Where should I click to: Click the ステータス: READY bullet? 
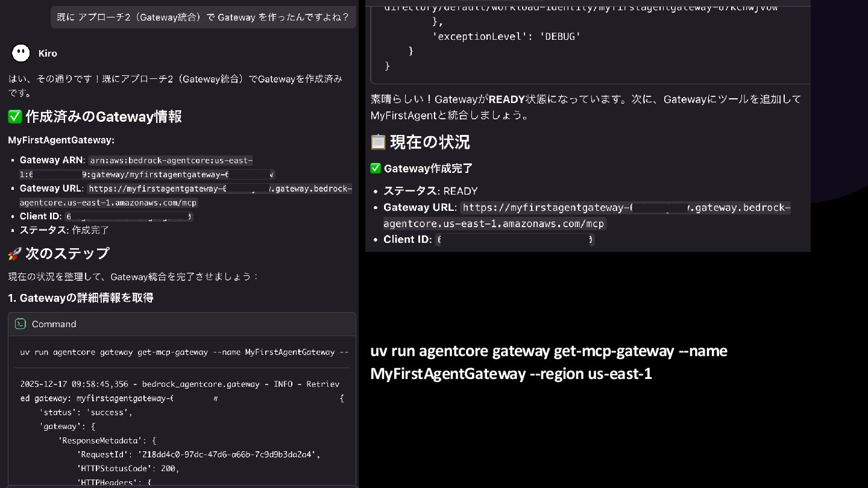tap(430, 191)
